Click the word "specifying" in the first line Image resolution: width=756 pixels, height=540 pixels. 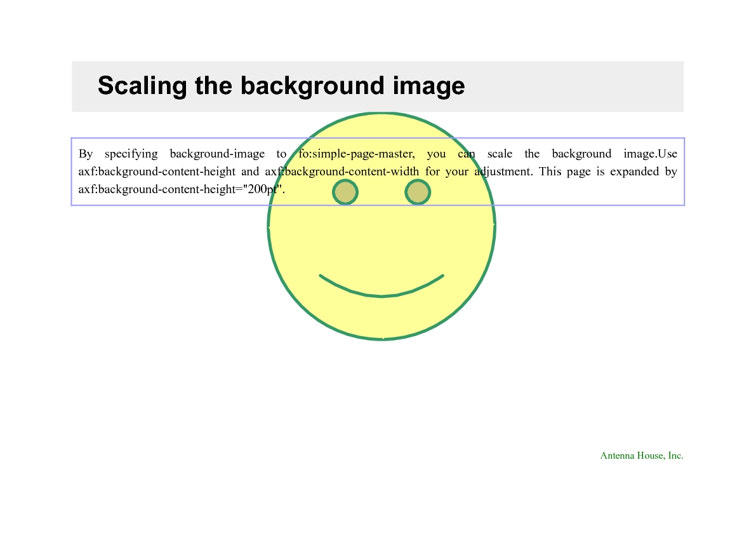(131, 154)
